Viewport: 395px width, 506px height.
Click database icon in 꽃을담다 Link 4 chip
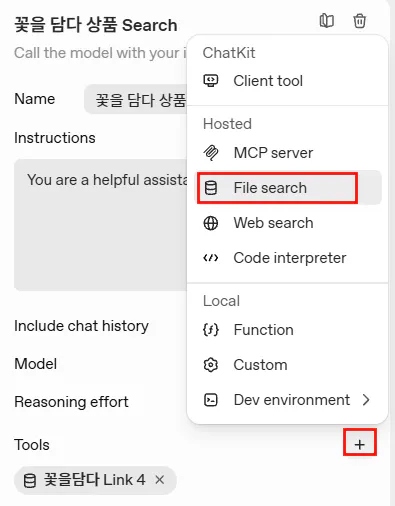(30, 481)
